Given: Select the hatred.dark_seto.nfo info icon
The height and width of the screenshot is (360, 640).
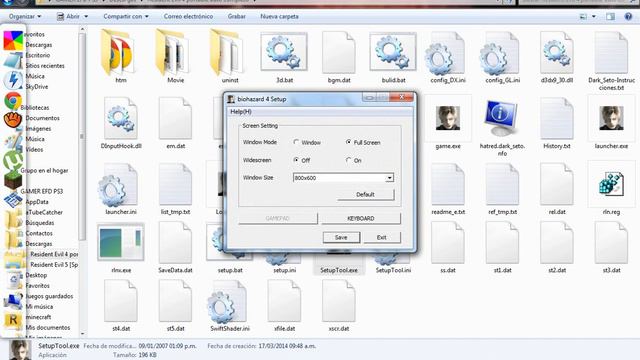Looking at the screenshot, I should point(501,118).
